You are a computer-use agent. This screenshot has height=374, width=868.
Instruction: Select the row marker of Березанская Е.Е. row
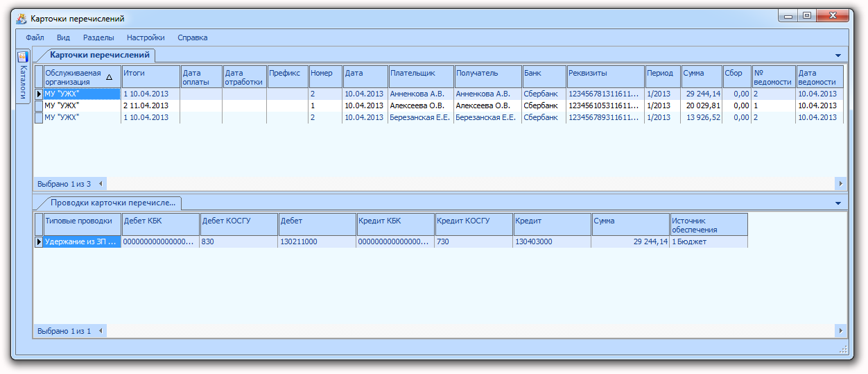[39, 117]
